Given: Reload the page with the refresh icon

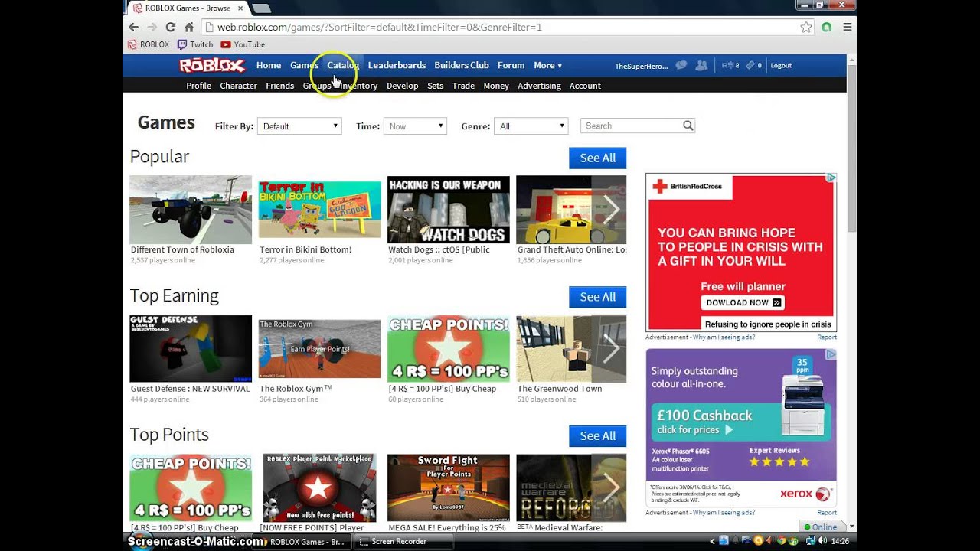Looking at the screenshot, I should coord(171,27).
